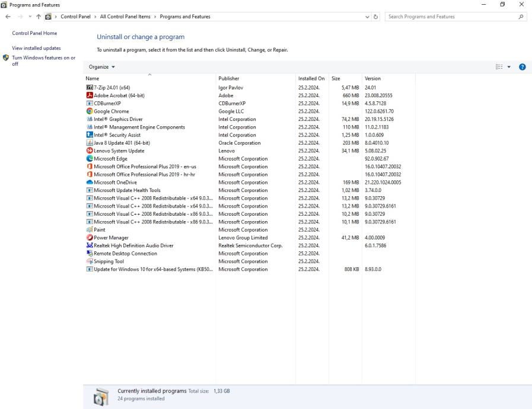The width and height of the screenshot is (532, 409).
Task: Click the Google Chrome icon
Action: click(90, 111)
